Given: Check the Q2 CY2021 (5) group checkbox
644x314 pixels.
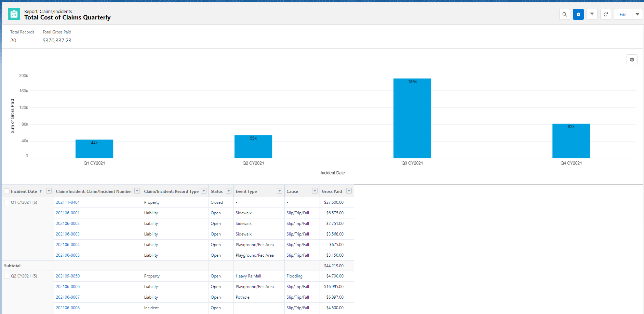Looking at the screenshot, I should (x=7, y=276).
